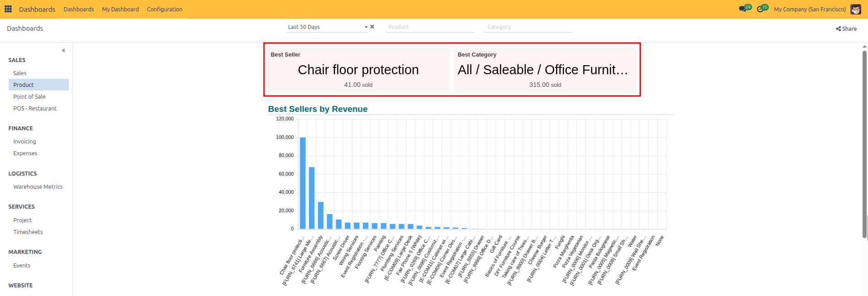Open the Last 30 Days period dropdown
The height and width of the screenshot is (296, 868).
[x=328, y=27]
